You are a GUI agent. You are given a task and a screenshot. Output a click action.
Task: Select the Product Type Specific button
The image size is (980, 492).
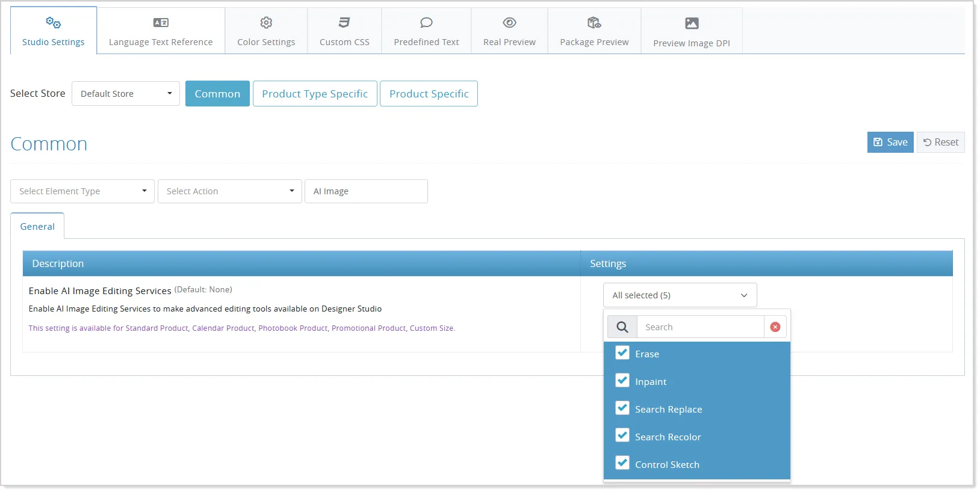click(315, 94)
